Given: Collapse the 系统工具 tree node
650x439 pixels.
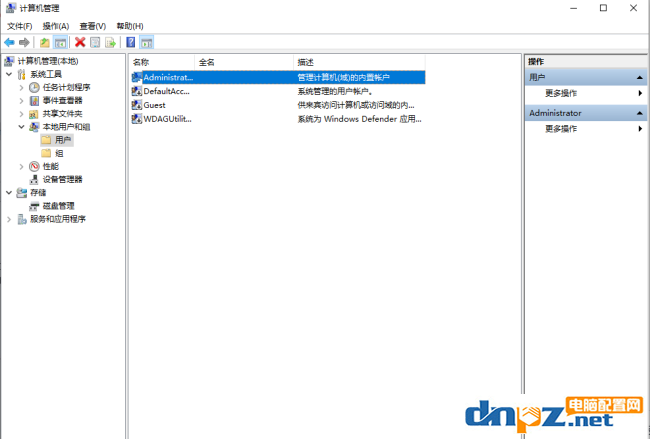Looking at the screenshot, I should pos(10,75).
